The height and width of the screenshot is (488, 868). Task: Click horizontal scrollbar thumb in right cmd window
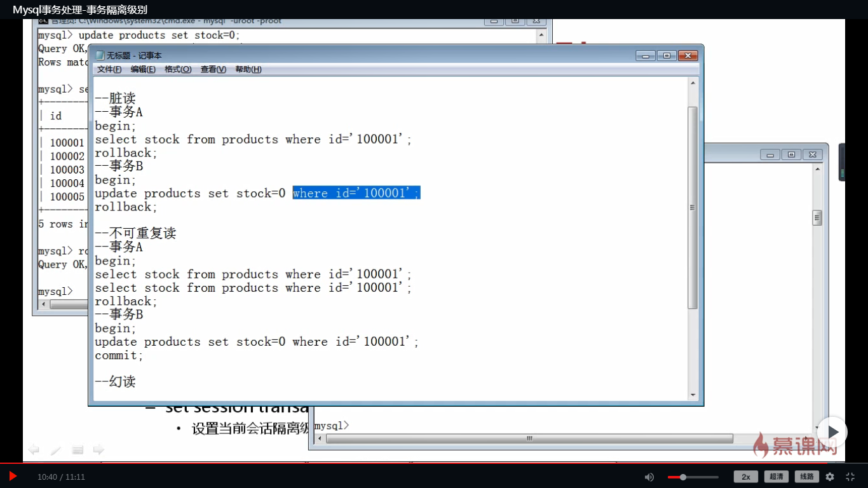point(529,438)
